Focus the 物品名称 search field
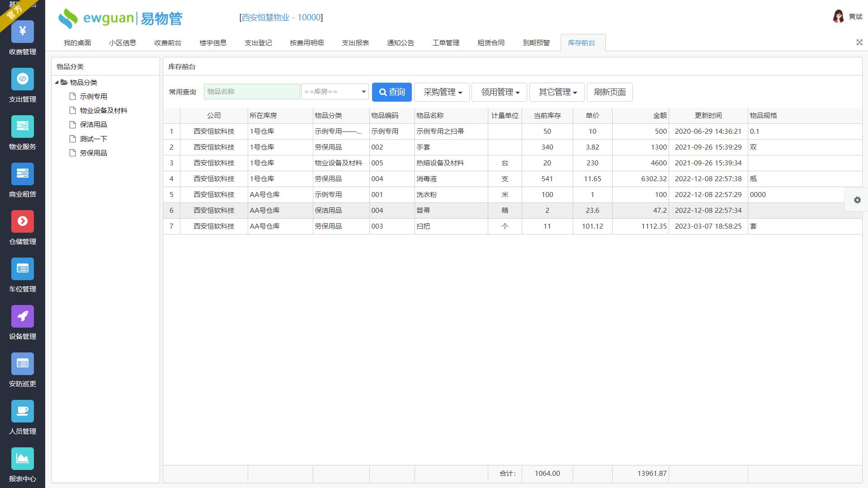868x488 pixels. coord(251,92)
